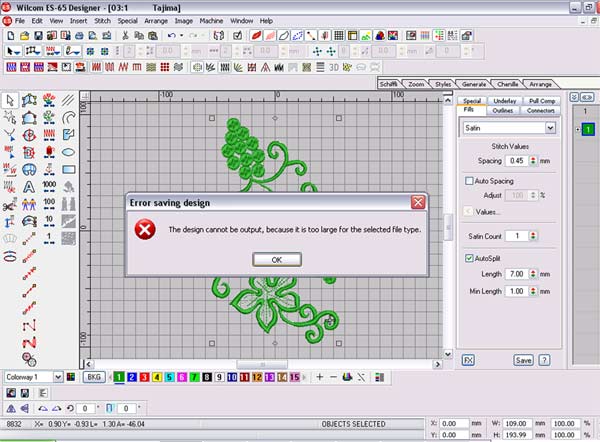Screen dimensions: 600x442
Task: Switch to the Underlay tab
Action: coord(506,102)
